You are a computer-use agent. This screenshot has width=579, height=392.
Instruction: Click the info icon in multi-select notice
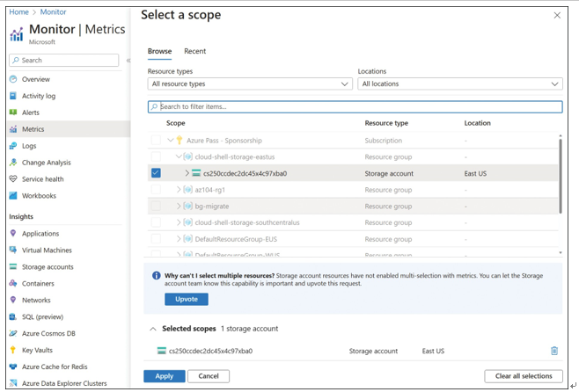click(157, 275)
